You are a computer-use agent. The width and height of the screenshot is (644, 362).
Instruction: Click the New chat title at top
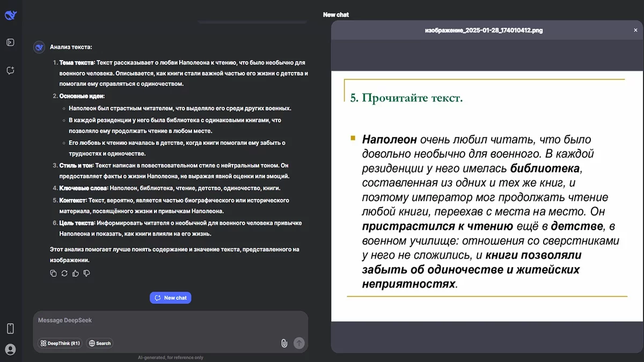336,15
